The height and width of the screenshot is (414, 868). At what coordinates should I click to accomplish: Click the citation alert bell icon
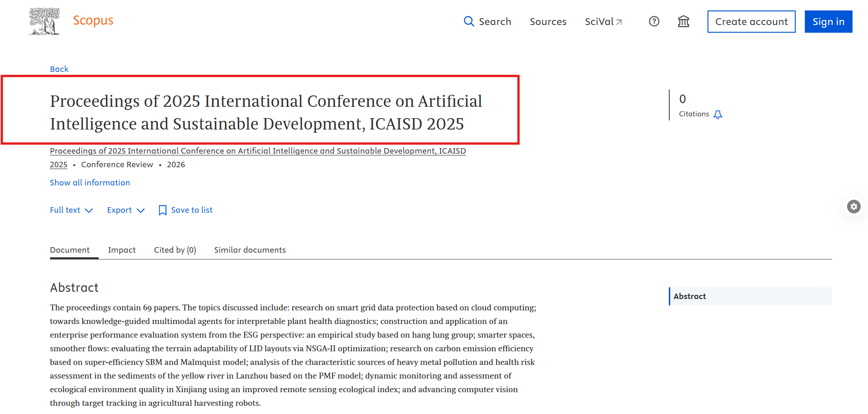coord(718,115)
